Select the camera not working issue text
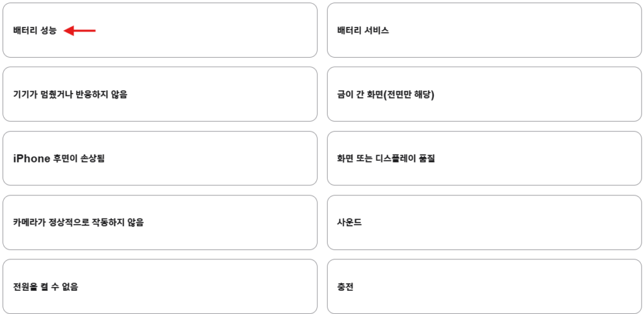The image size is (644, 314). click(x=78, y=222)
